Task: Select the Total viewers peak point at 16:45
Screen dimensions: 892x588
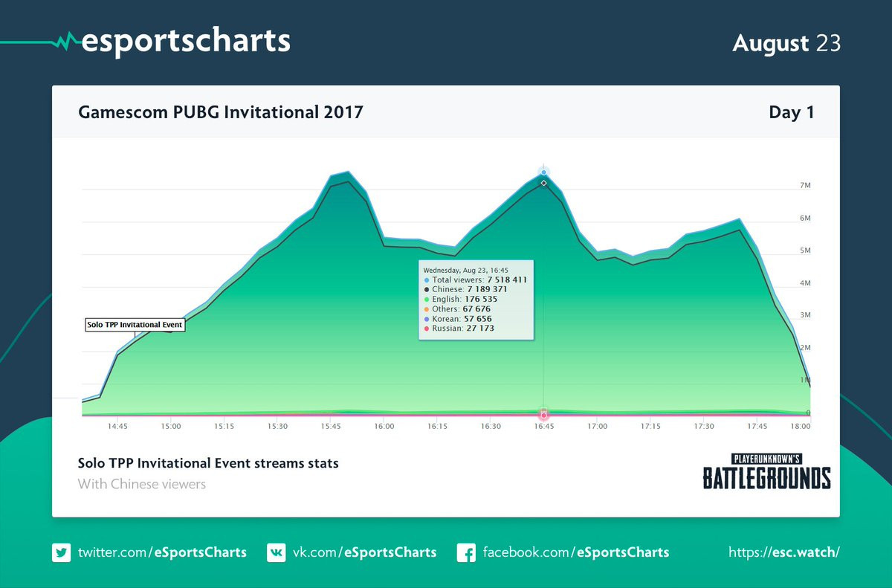Action: click(x=544, y=172)
